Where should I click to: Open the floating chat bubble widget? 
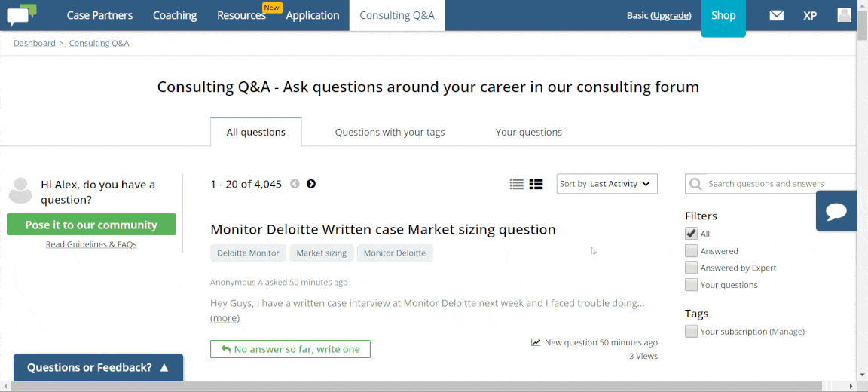(836, 211)
